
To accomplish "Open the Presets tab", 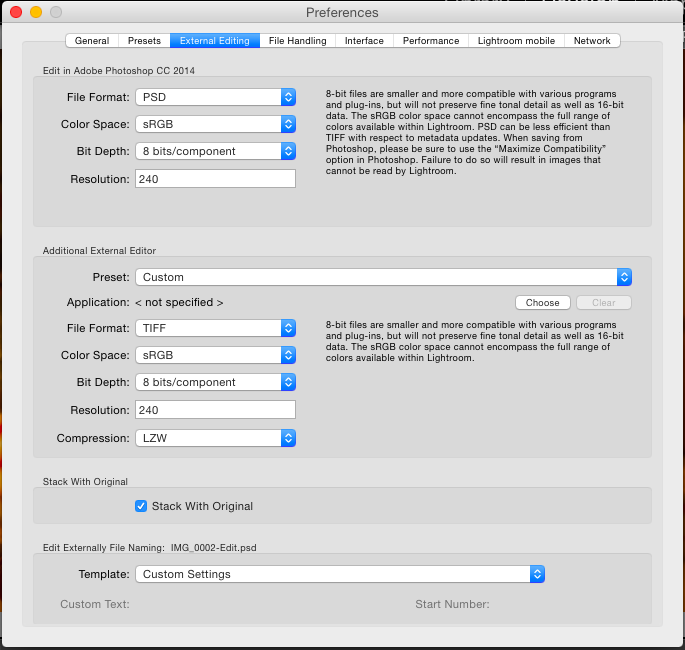I will pyautogui.click(x=144, y=41).
